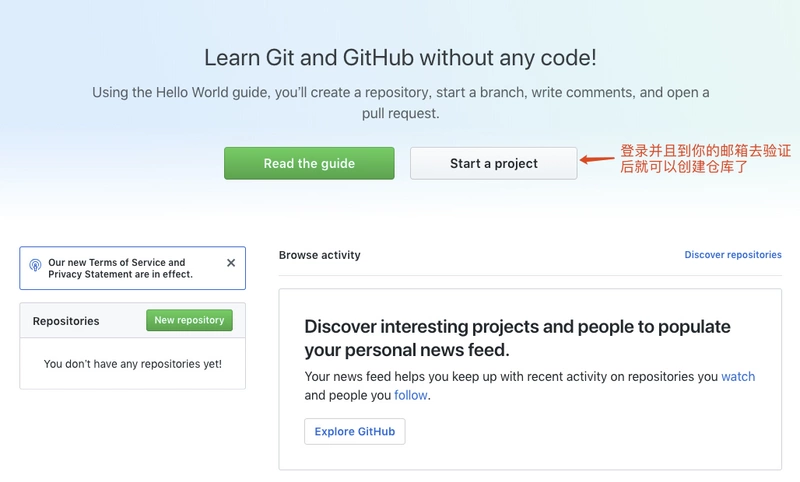Start a project
The width and height of the screenshot is (800, 482).
point(493,163)
